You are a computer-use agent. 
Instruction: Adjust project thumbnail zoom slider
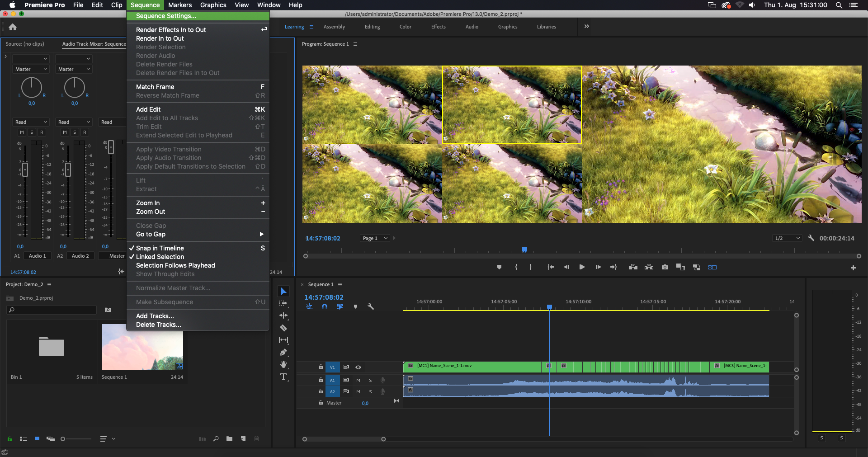(x=76, y=439)
